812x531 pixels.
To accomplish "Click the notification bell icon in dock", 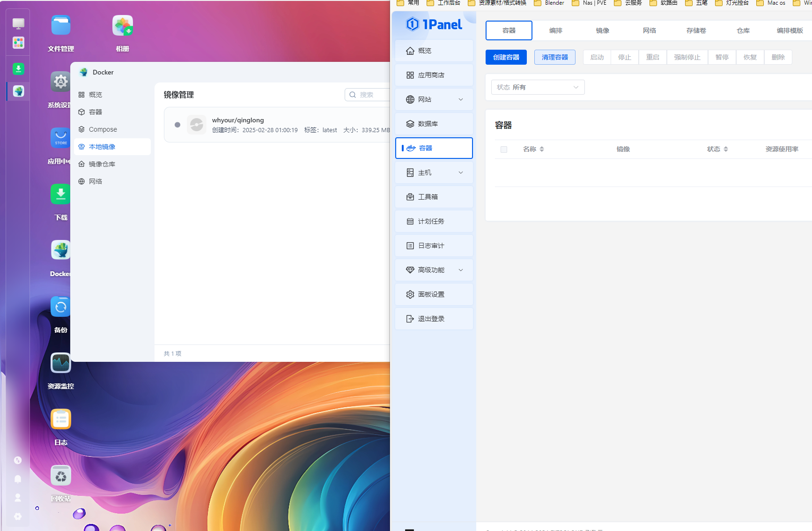I will point(18,479).
